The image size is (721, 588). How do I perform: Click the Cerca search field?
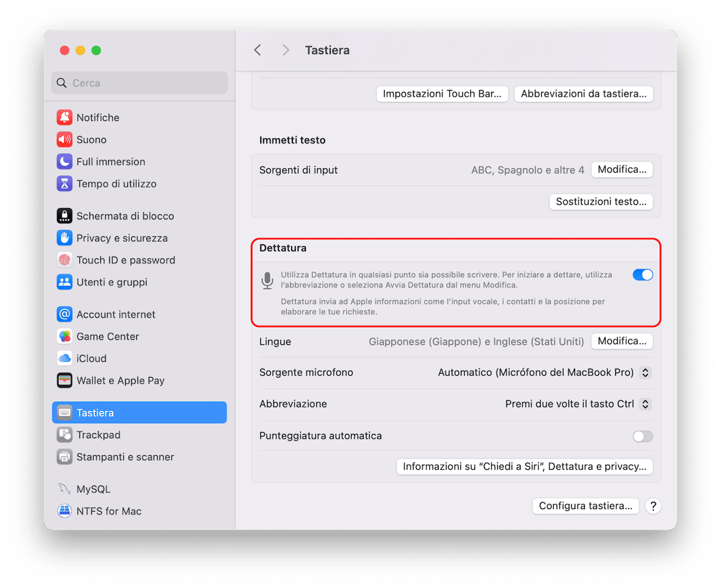point(140,83)
